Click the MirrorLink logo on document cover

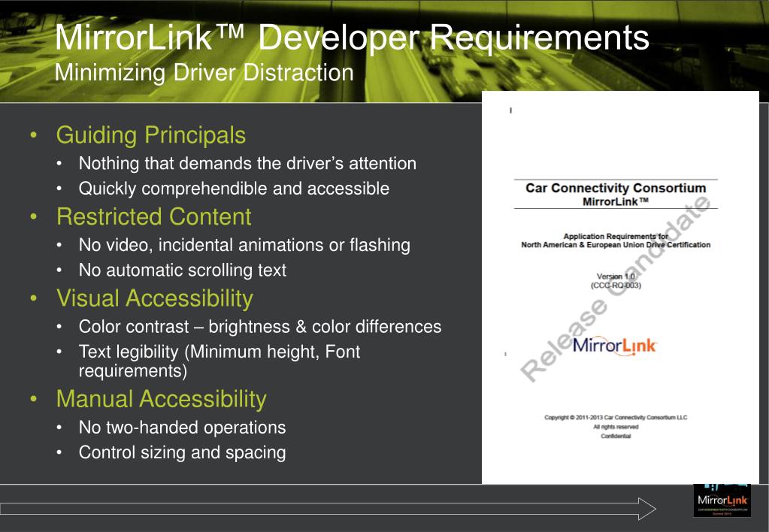click(614, 346)
